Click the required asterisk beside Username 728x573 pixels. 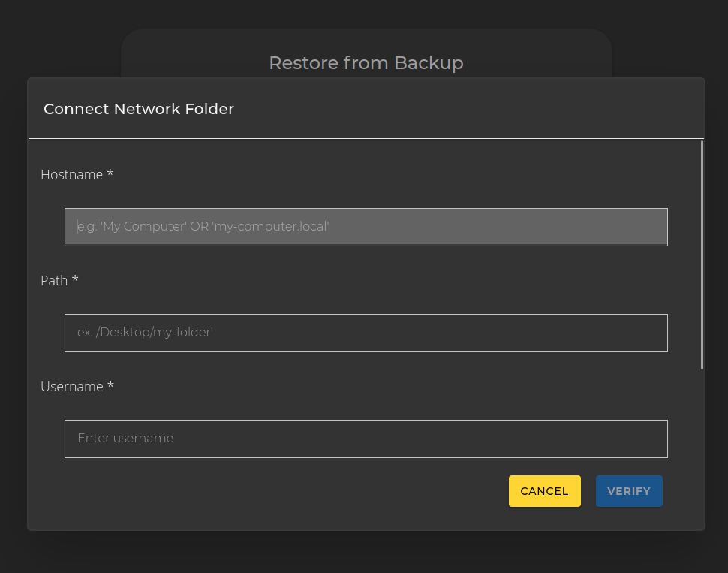[x=110, y=387]
